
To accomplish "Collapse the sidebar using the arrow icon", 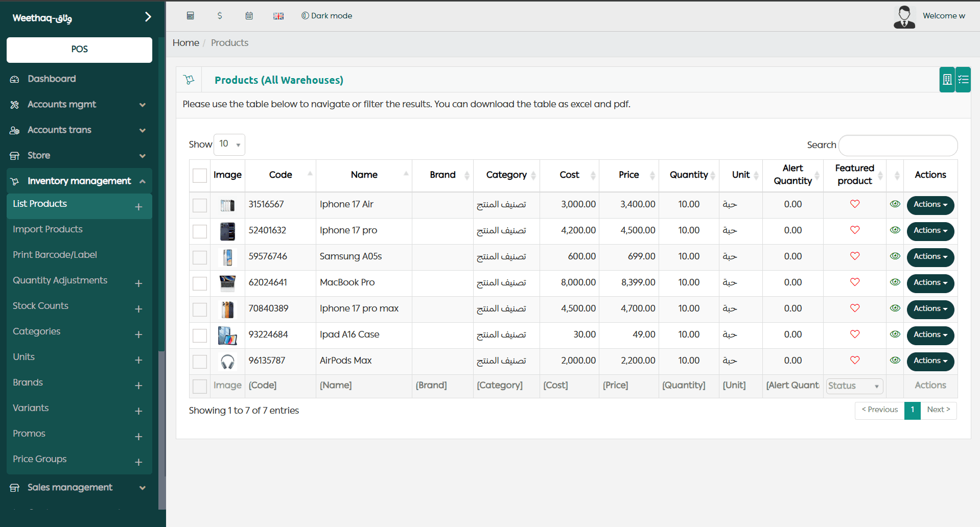I will (x=148, y=17).
